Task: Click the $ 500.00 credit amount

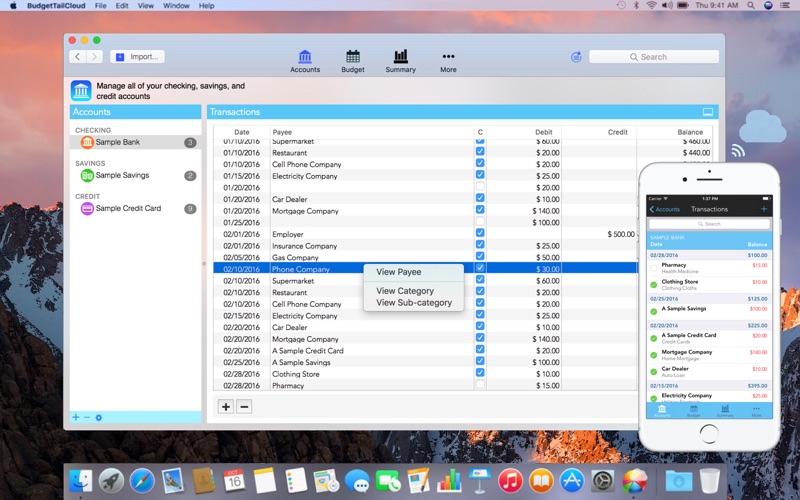Action: pyautogui.click(x=621, y=234)
